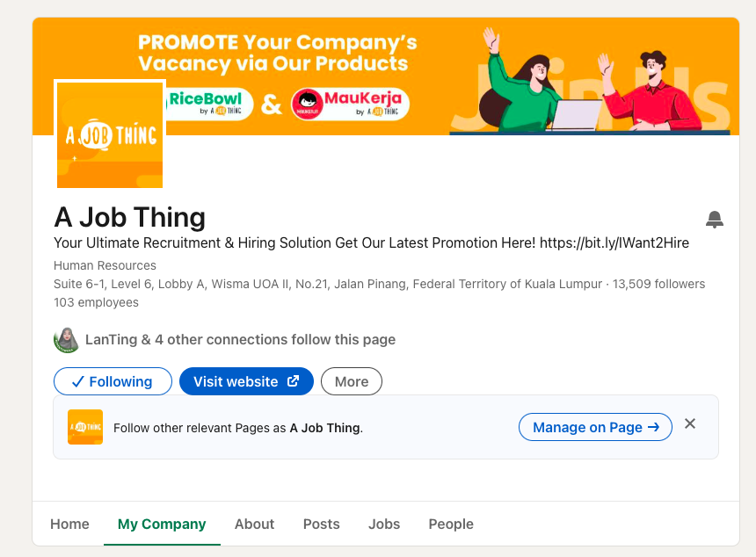Go to the Posts tab

[321, 524]
